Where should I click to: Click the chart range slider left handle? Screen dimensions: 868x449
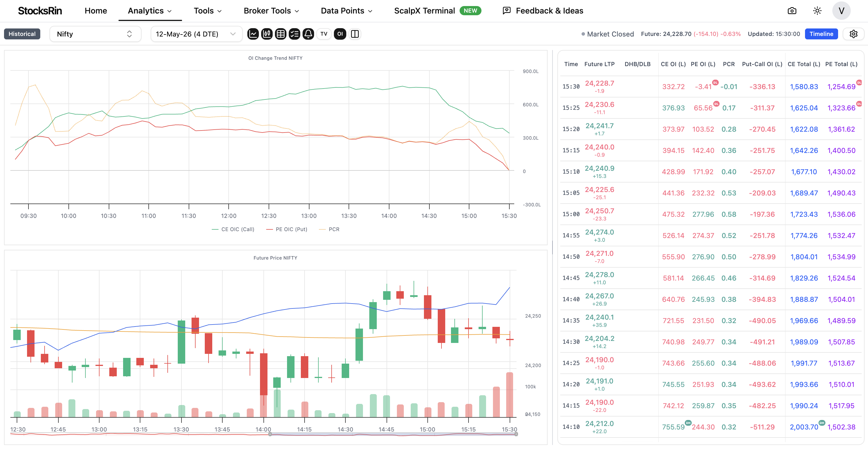pyautogui.click(x=270, y=434)
